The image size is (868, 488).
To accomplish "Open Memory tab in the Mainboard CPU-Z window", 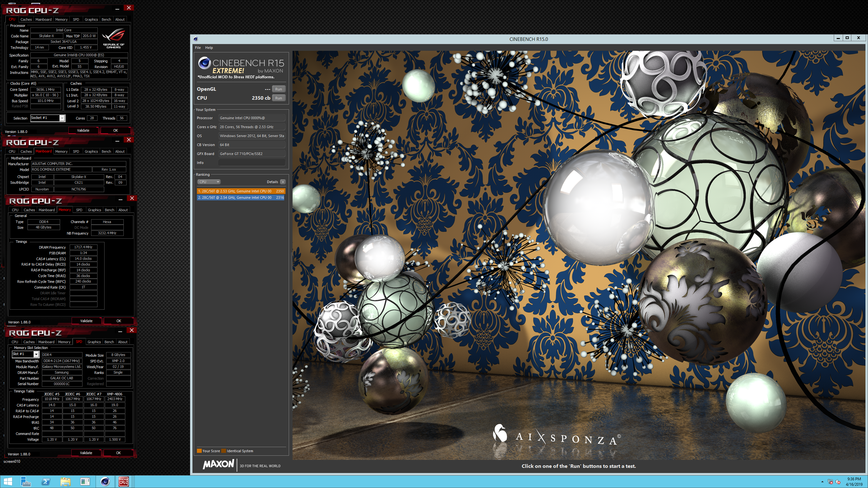I will coord(61,151).
